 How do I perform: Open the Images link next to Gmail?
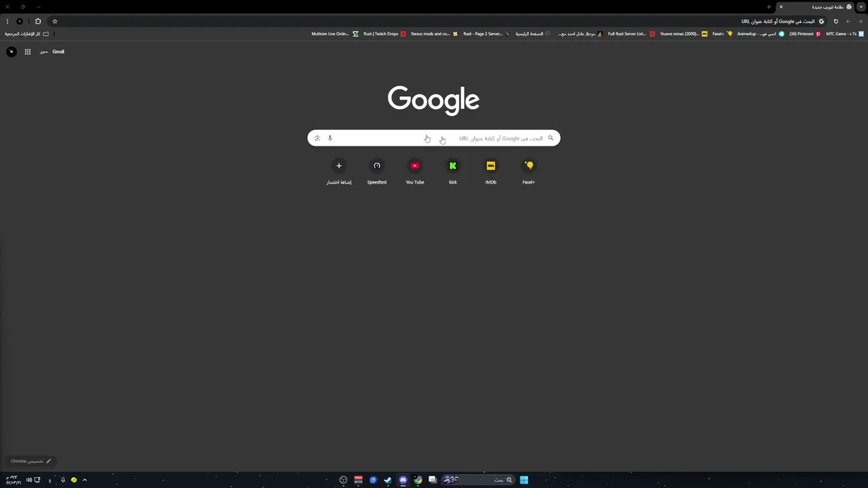coord(44,52)
